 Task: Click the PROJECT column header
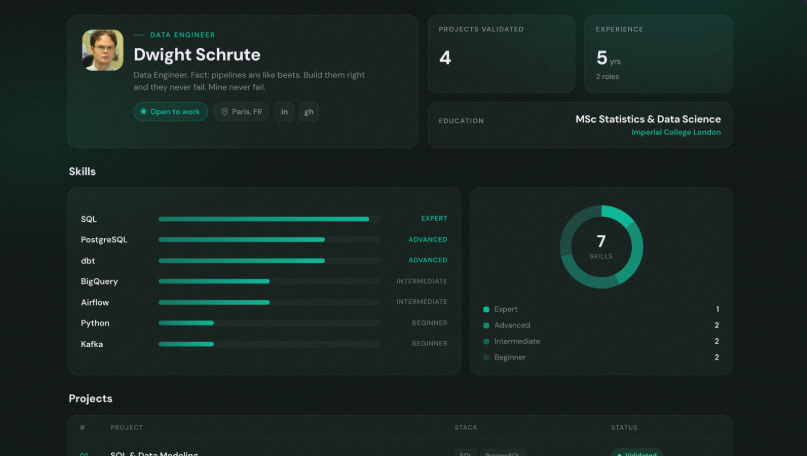(127, 428)
